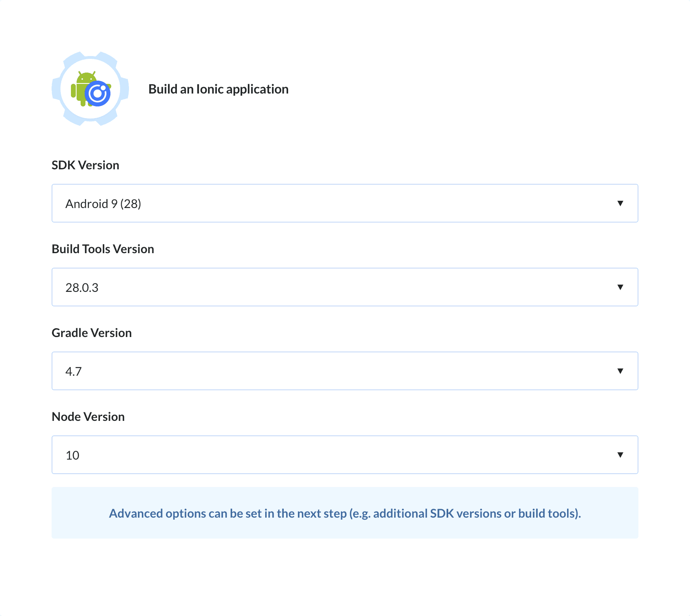Open the Node Version dropdown
Screen dimensions: 690x616
pos(345,455)
